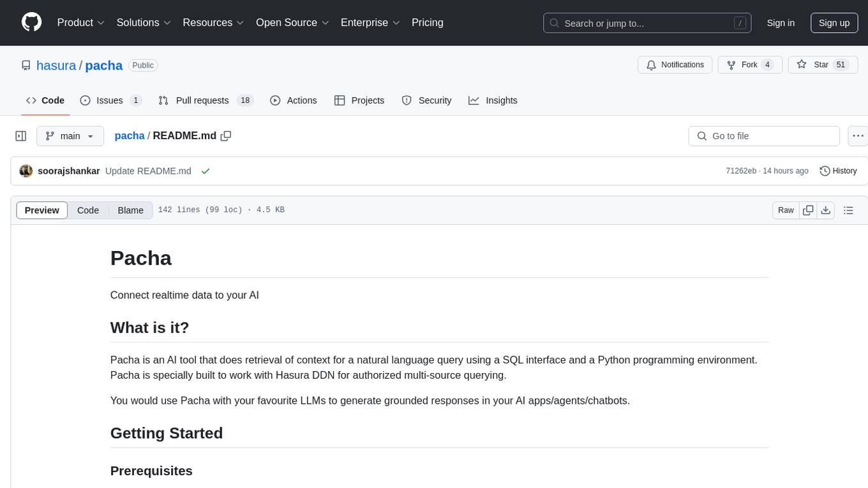Click the Getting Started heading

pos(167,433)
